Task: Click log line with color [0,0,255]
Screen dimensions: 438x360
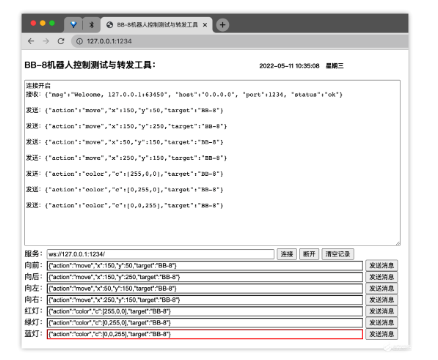Action: tap(125, 206)
